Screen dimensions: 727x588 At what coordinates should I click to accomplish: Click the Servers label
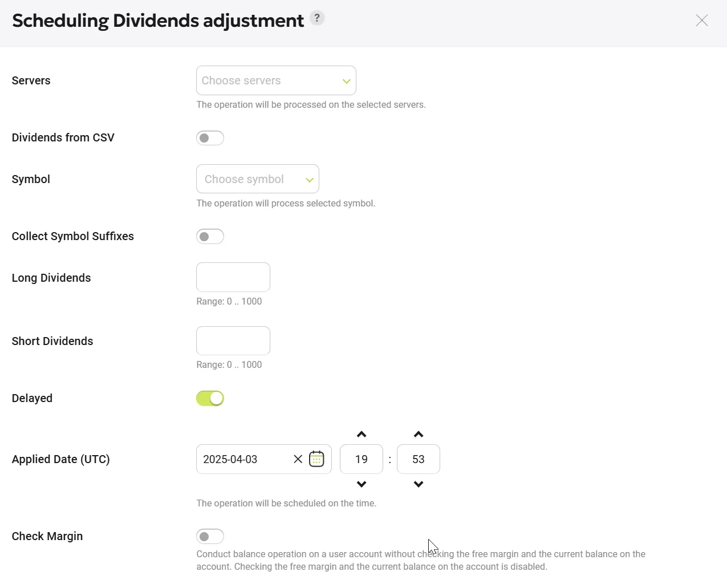31,80
